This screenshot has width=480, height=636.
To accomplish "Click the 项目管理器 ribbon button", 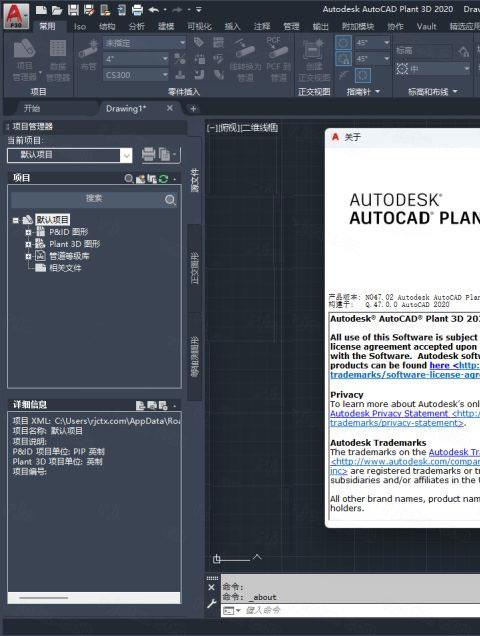I will tap(25, 60).
